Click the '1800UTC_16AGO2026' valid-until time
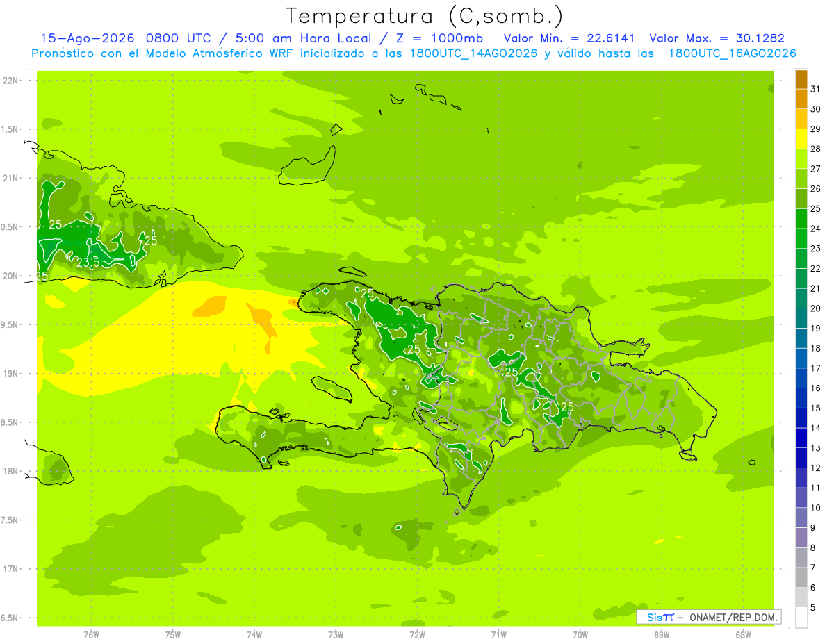 [x=732, y=53]
